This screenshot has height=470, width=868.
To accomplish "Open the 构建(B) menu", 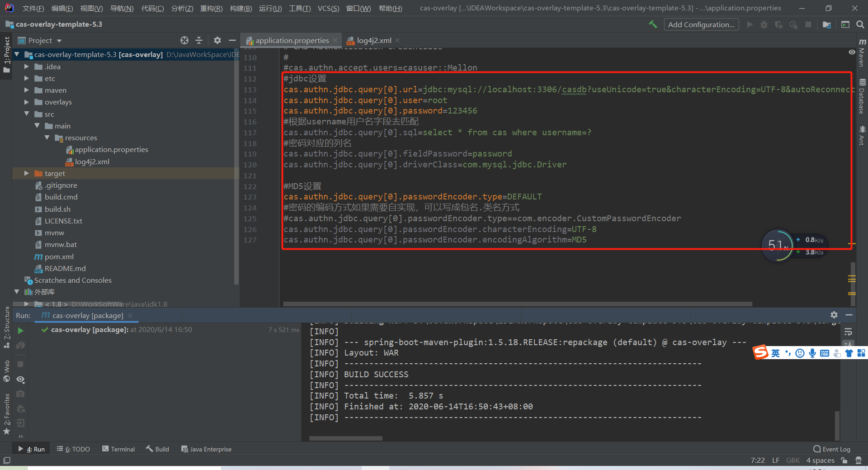I will [x=241, y=8].
